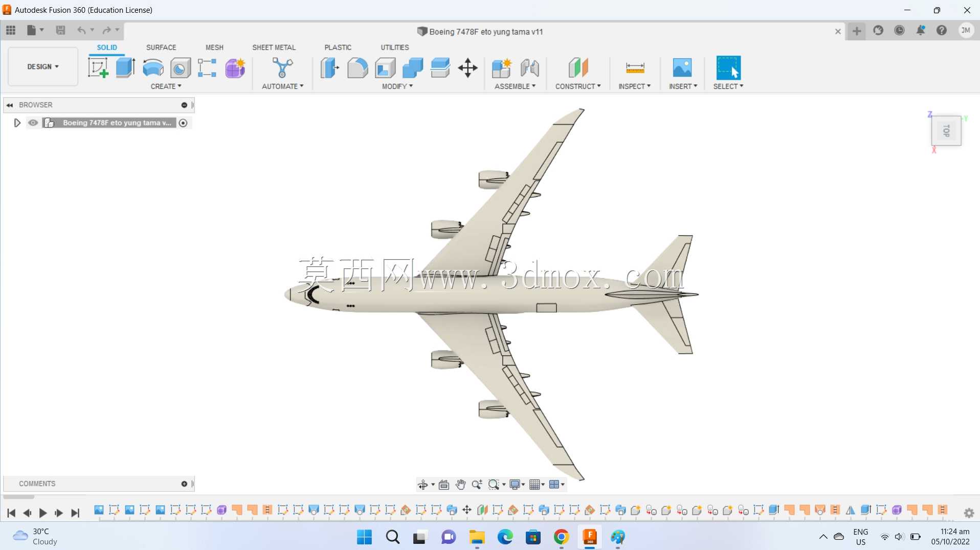Viewport: 980px width, 550px height.
Task: Select the Extrude tool
Action: coord(125,67)
